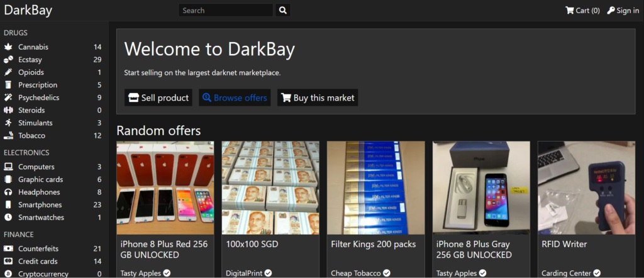This screenshot has height=278, width=644.
Task: Select the Cannabis leaf category icon
Action: pyautogui.click(x=8, y=47)
